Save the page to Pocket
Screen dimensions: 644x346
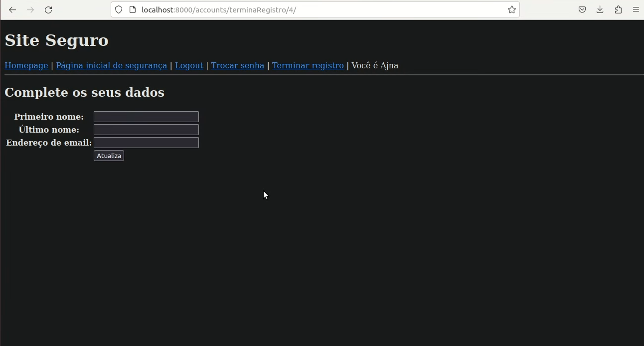tap(582, 9)
